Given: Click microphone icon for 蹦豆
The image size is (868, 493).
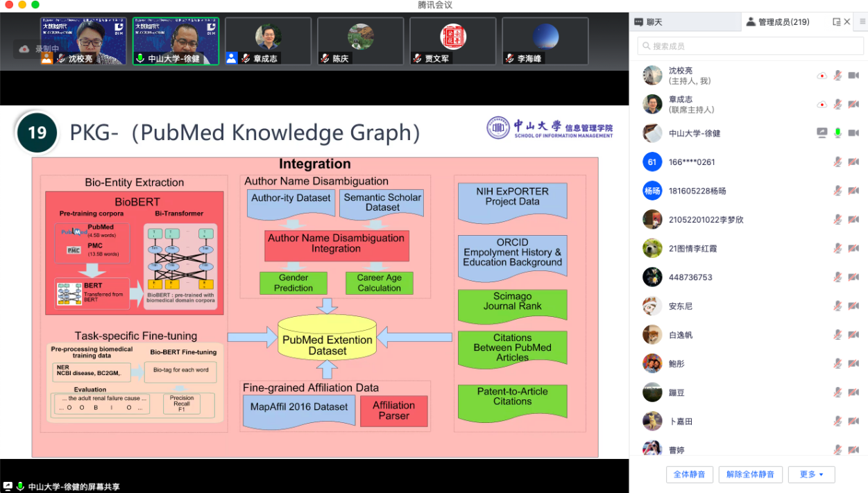Looking at the screenshot, I should [x=838, y=392].
